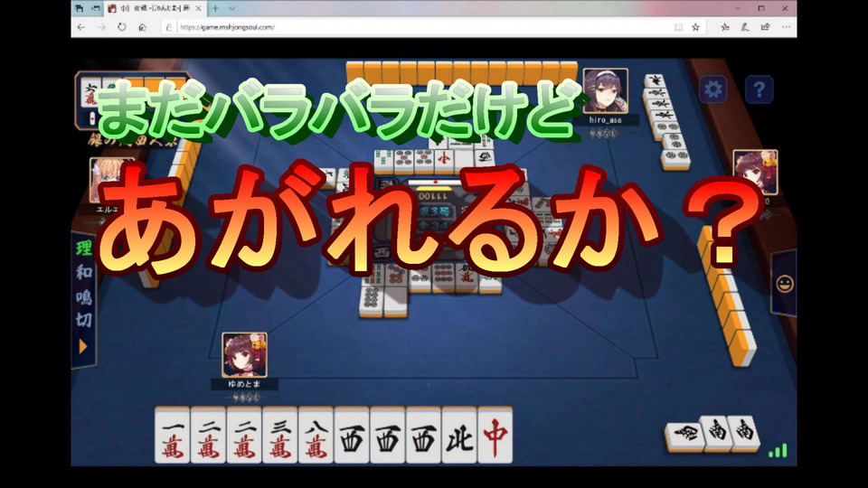View ゆめとま player avatar
This screenshot has width=868, height=488.
point(244,355)
